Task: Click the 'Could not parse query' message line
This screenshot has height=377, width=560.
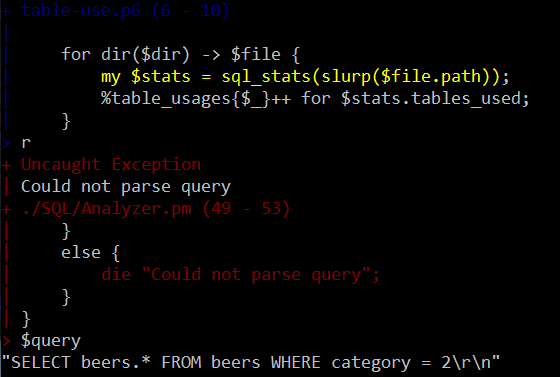Action: 126,187
